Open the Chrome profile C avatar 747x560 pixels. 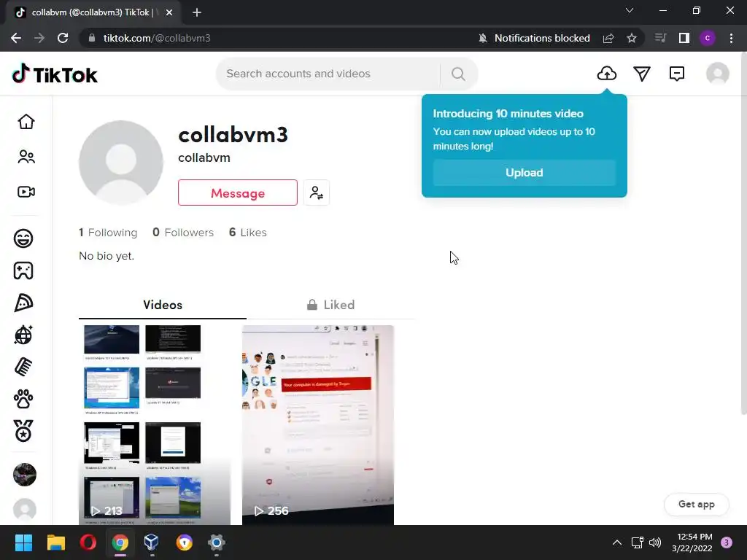tap(708, 38)
